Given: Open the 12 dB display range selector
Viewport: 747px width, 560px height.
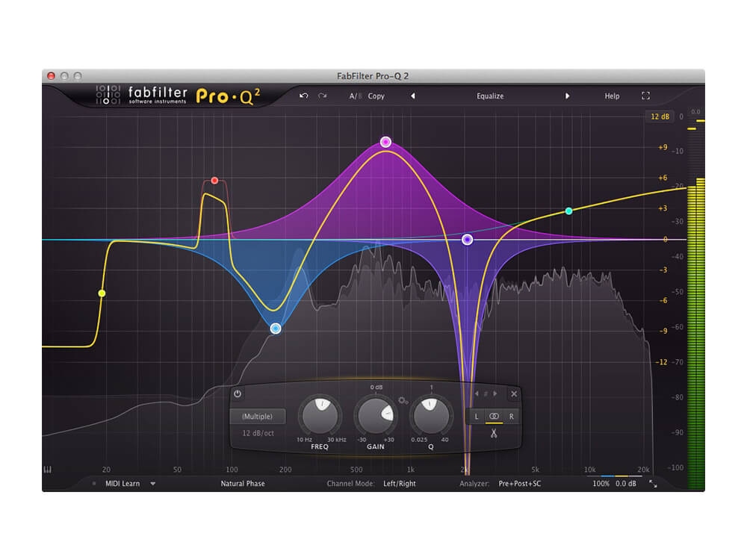Looking at the screenshot, I should click(x=660, y=116).
